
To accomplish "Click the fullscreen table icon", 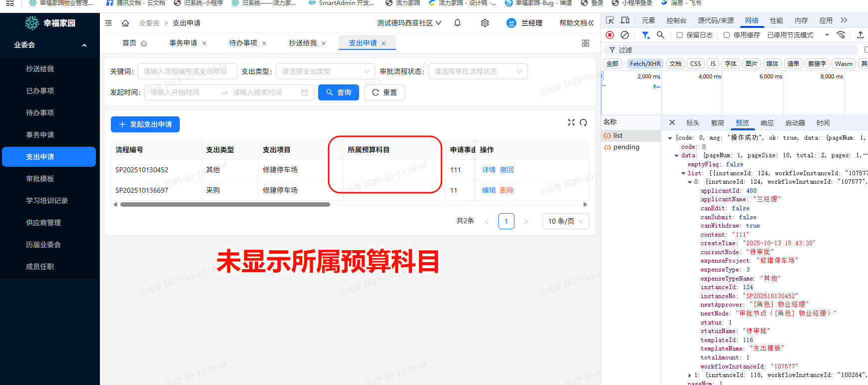I will coord(571,122).
